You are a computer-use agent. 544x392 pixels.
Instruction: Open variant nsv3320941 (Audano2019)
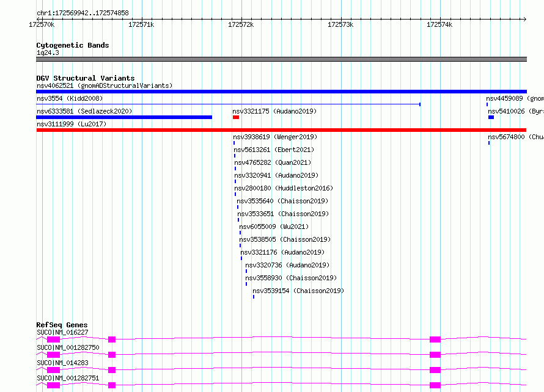(x=276, y=175)
